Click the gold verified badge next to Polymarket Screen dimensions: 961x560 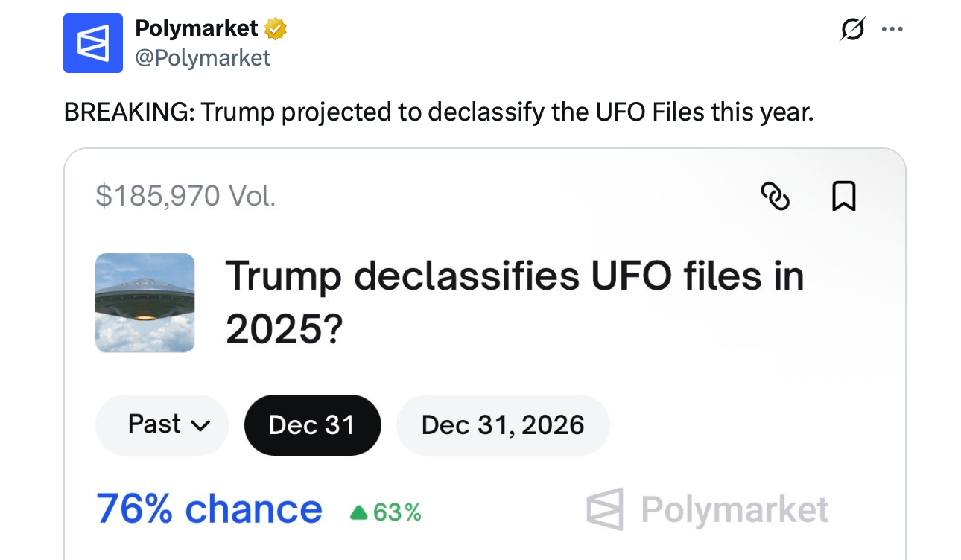point(276,28)
